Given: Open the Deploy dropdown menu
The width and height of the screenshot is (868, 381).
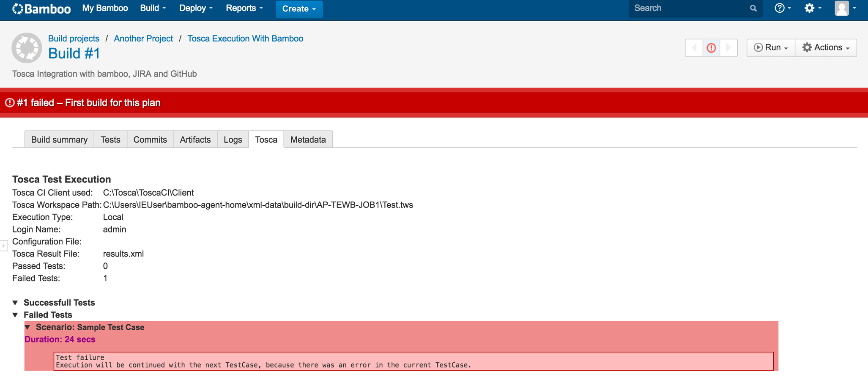Looking at the screenshot, I should tap(196, 8).
